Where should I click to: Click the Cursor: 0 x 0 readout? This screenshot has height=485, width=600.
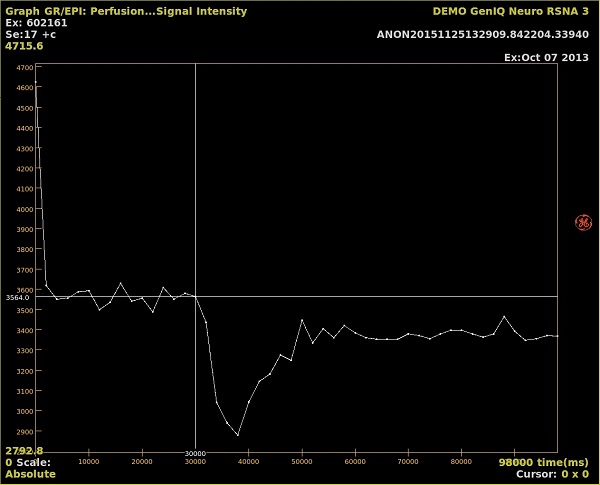point(551,474)
